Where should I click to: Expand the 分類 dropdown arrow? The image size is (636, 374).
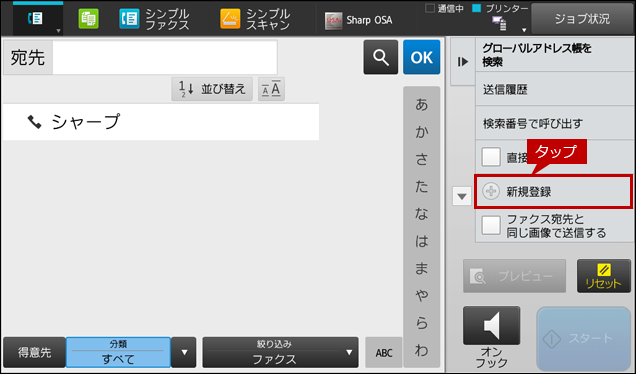[x=184, y=352]
